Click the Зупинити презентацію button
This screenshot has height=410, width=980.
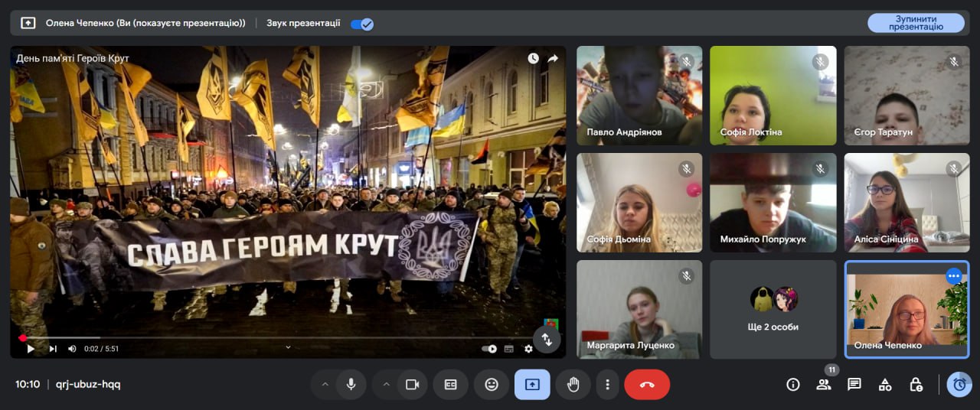[916, 23]
